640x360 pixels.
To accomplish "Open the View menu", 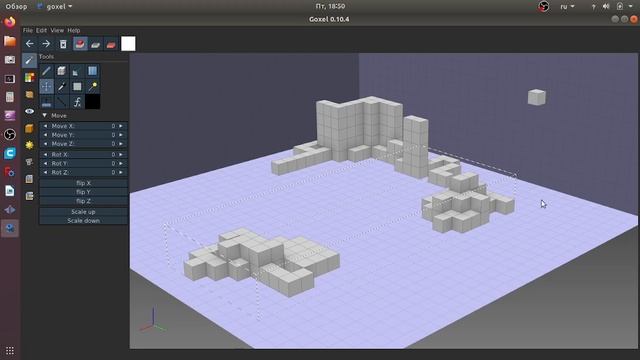I will coord(57,30).
